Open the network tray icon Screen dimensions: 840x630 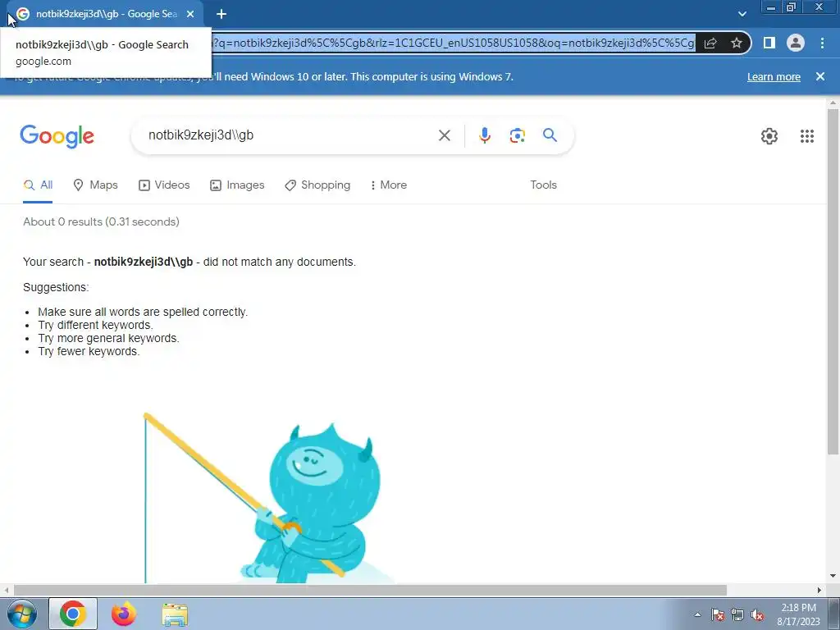pyautogui.click(x=737, y=614)
